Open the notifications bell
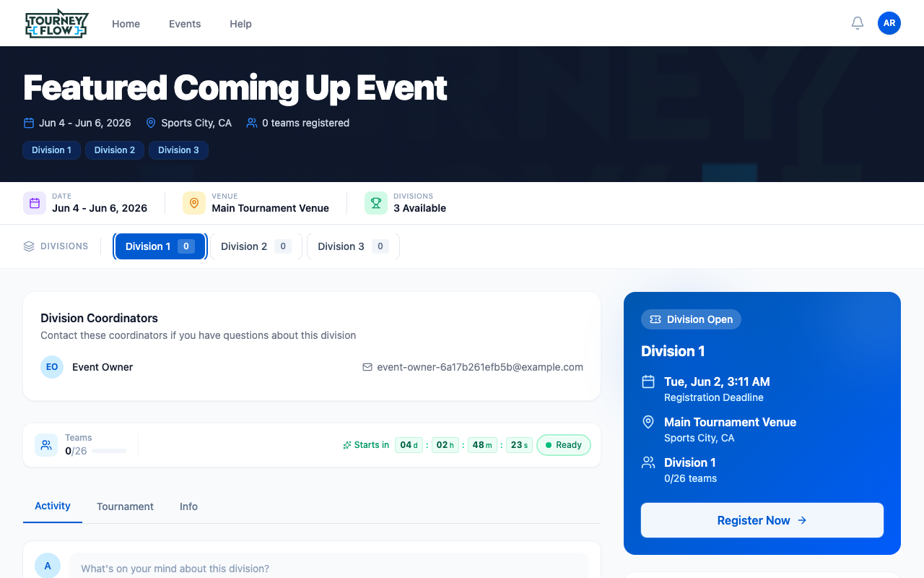 (858, 23)
